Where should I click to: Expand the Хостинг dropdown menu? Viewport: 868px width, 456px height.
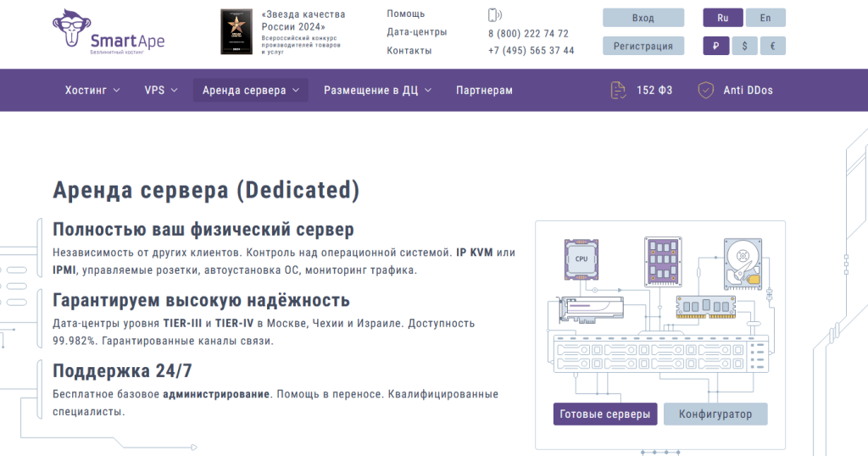92,90
